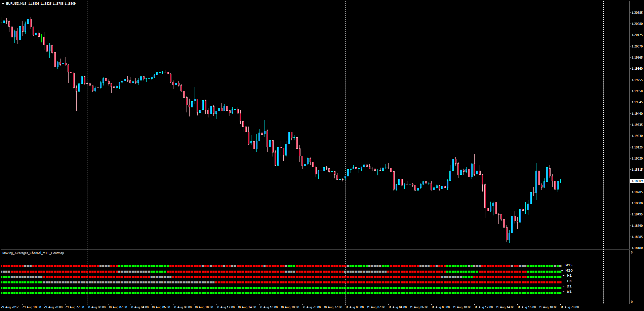The width and height of the screenshot is (644, 311).
Task: Click the 29 Aug 22:00 time label
Action: point(75,307)
